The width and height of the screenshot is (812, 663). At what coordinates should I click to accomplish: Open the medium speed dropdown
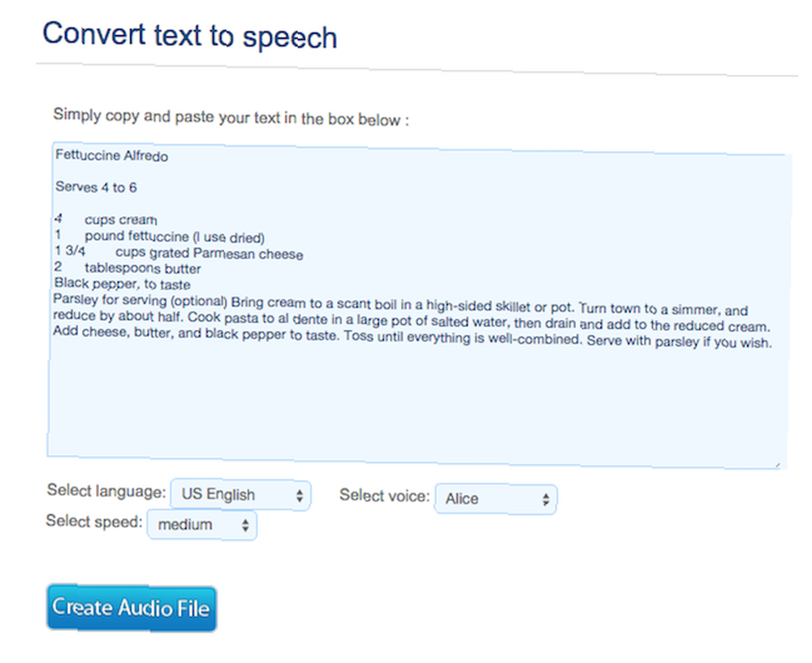click(x=202, y=525)
